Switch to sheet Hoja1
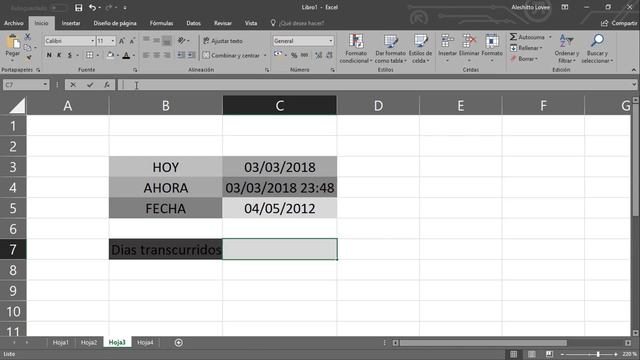The height and width of the screenshot is (360, 640). click(x=61, y=342)
